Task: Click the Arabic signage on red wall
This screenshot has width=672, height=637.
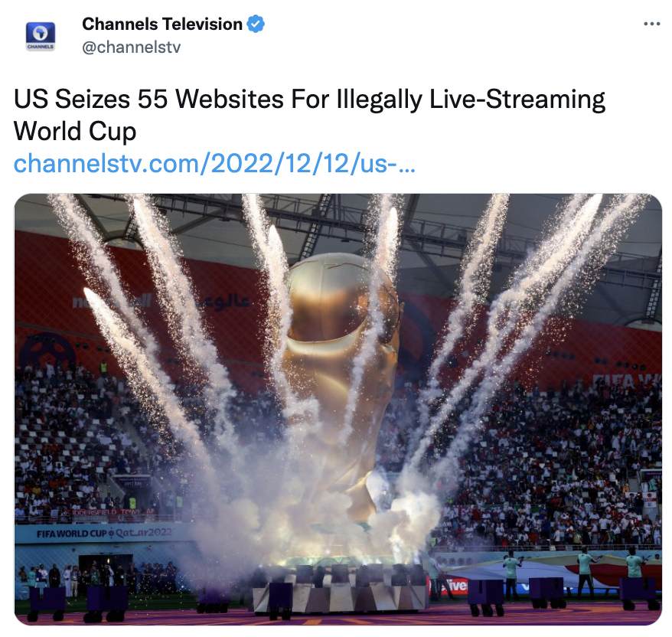Action: [225, 302]
